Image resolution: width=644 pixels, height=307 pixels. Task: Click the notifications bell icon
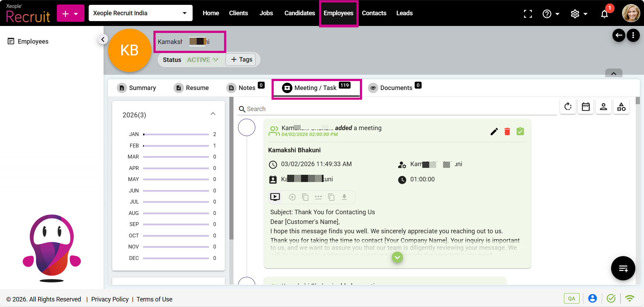point(605,14)
